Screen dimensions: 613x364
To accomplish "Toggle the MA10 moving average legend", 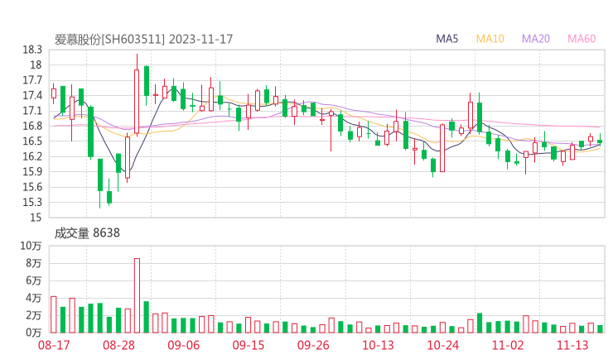I will pyautogui.click(x=490, y=39).
